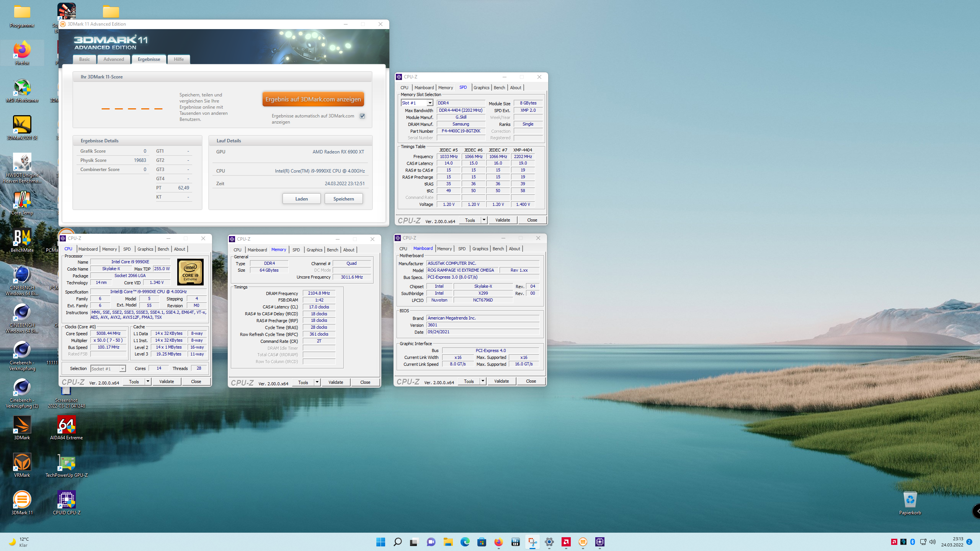Open Windows Start menu
The image size is (980, 551).
click(381, 542)
